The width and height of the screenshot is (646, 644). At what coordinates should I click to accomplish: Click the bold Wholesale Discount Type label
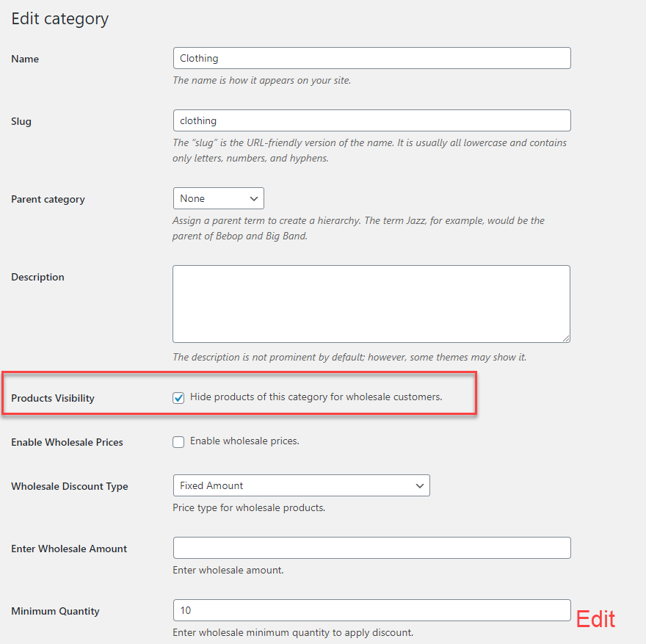pos(70,486)
